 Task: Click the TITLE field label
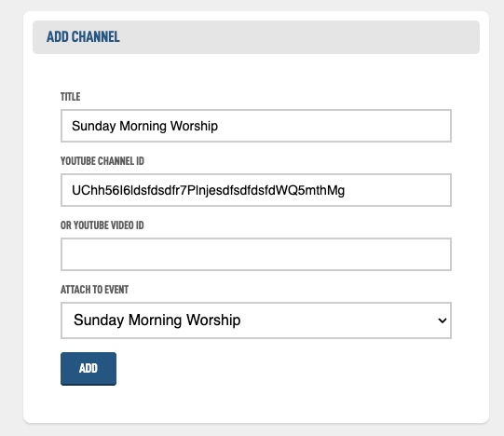71,97
